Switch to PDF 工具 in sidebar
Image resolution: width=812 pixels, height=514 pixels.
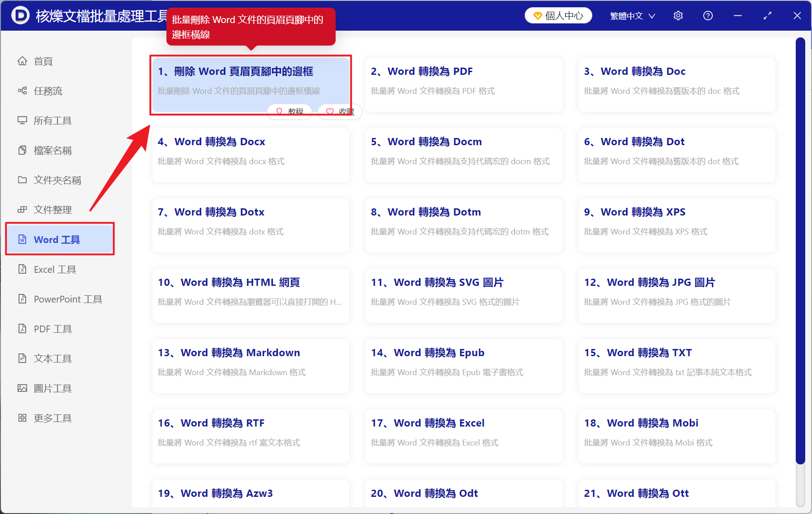click(x=52, y=329)
